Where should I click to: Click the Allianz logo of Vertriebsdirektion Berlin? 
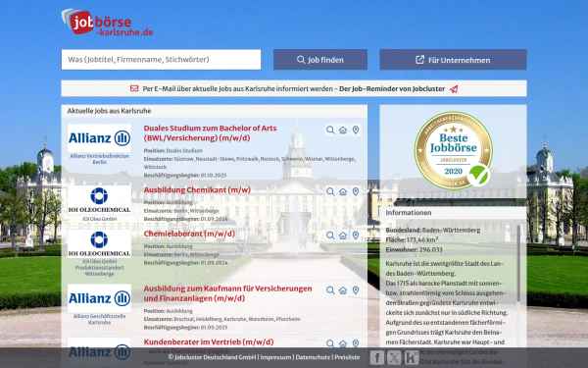coord(99,138)
